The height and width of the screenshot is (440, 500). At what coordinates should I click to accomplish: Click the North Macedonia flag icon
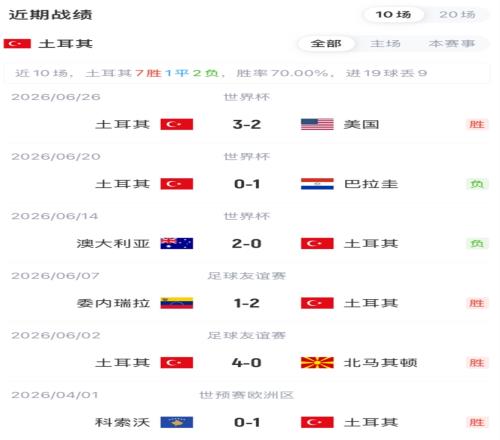click(317, 363)
